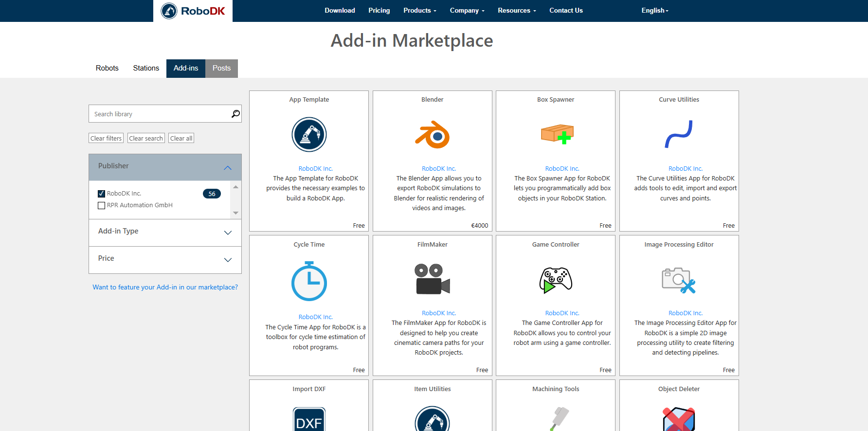Click into the Search library field
This screenshot has height=431, width=868.
pyautogui.click(x=160, y=114)
